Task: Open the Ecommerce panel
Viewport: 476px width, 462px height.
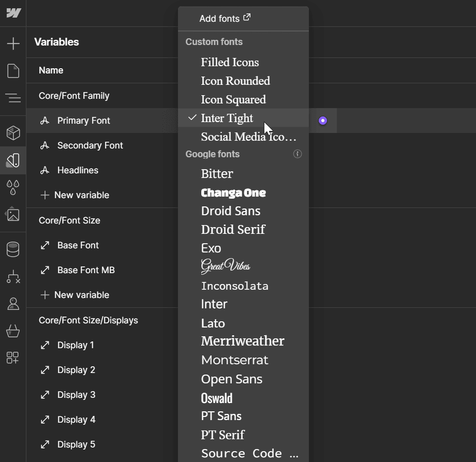Action: point(13,331)
